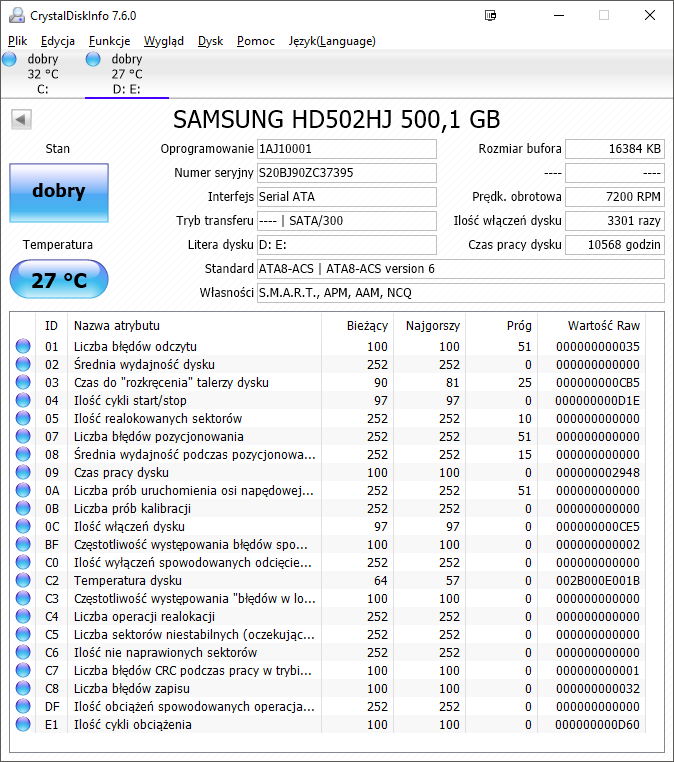Click the Wartość Raw column header

(x=592, y=326)
